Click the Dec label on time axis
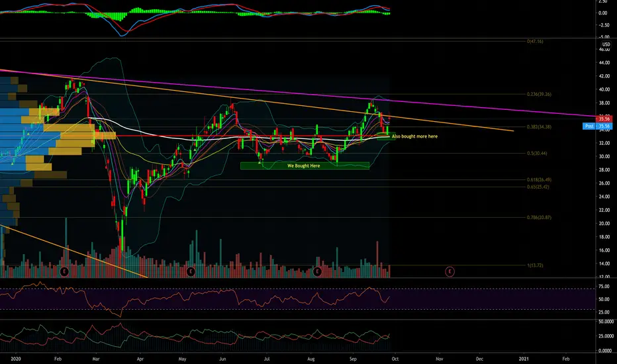The image size is (617, 364). (480, 359)
